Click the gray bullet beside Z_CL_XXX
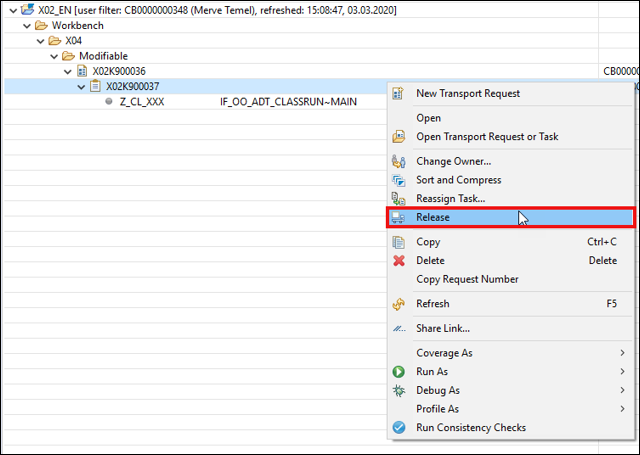Viewport: 640px width, 455px height. coord(109,101)
